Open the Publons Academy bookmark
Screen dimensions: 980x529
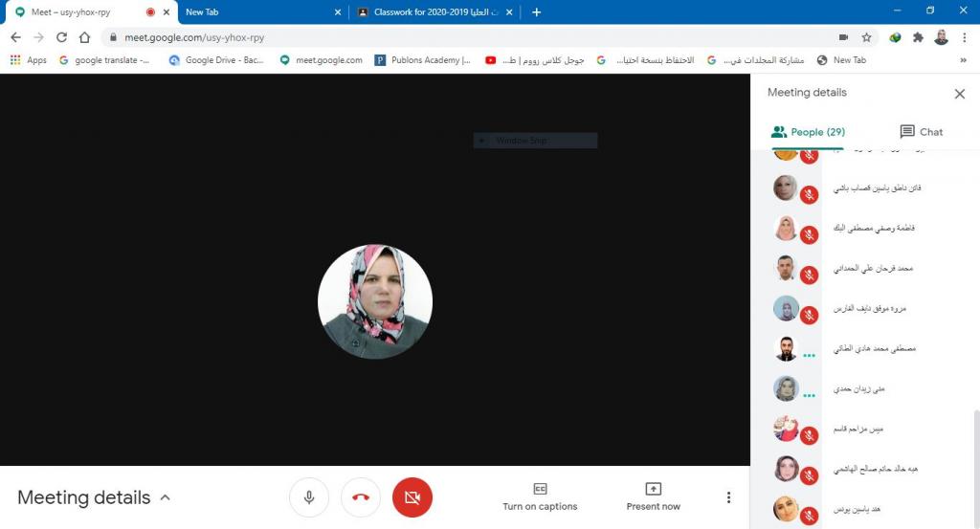point(423,59)
